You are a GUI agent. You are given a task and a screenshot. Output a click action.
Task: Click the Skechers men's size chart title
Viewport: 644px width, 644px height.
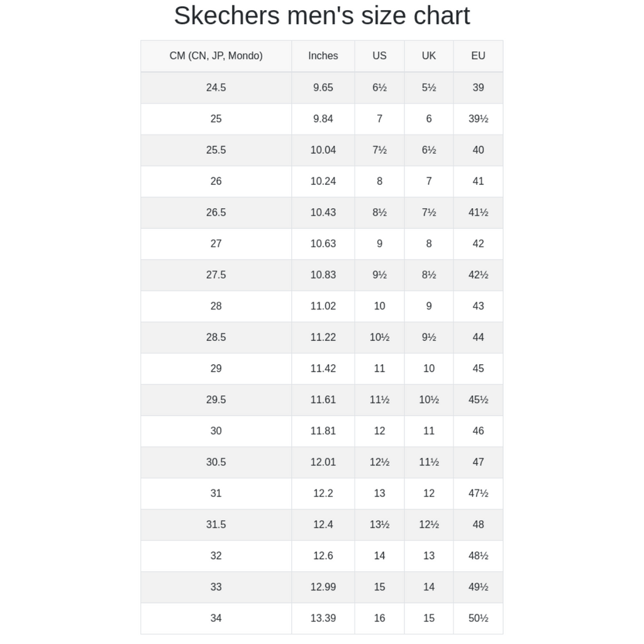coord(322,16)
